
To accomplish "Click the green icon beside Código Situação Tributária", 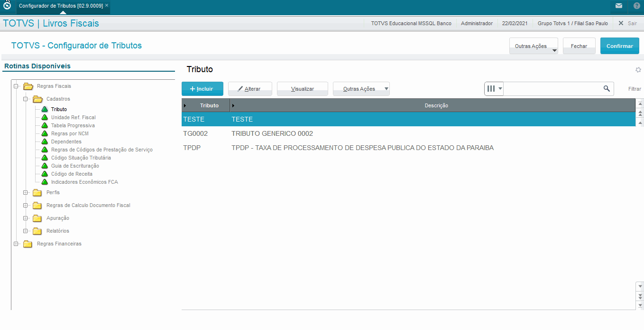I will pyautogui.click(x=45, y=158).
